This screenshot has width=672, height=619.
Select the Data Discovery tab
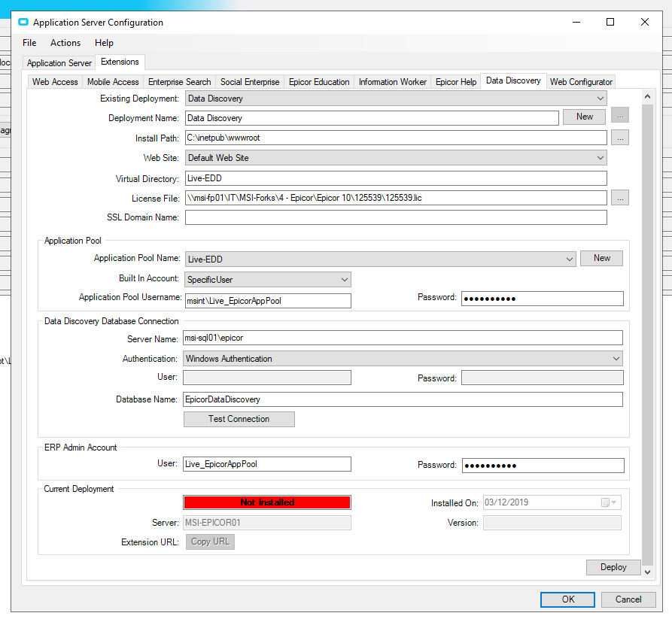tap(513, 81)
